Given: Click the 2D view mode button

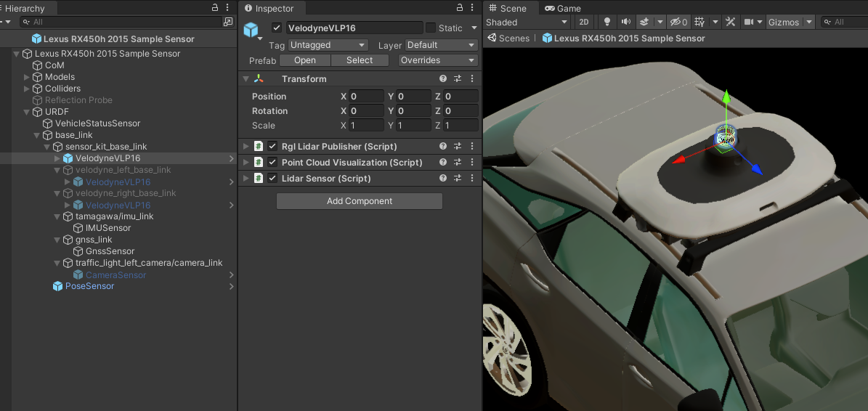Looking at the screenshot, I should 584,23.
